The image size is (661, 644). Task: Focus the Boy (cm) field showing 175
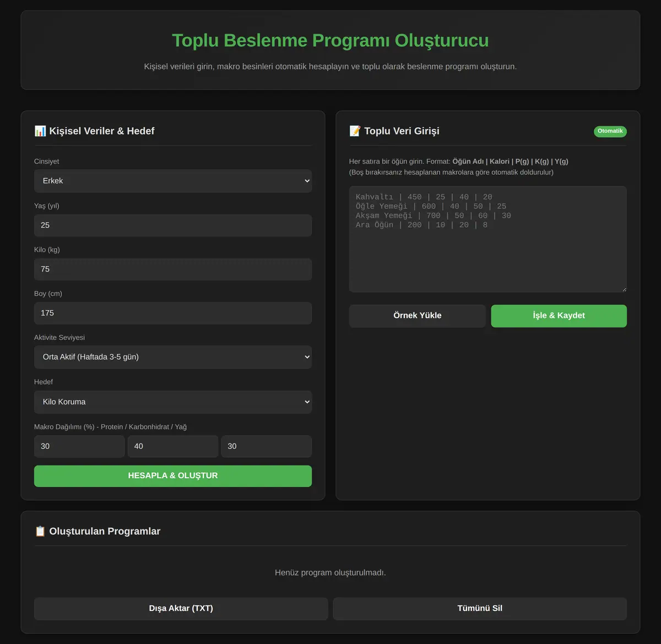click(x=173, y=313)
